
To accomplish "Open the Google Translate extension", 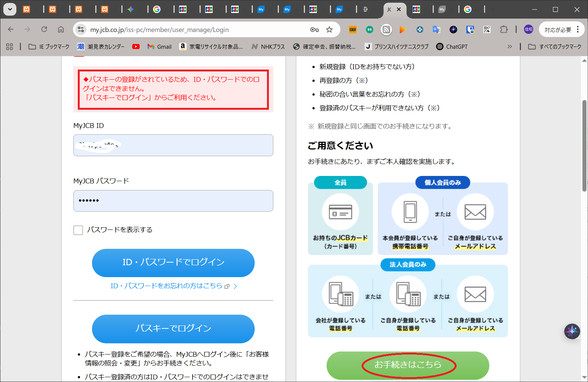I will 436,30.
